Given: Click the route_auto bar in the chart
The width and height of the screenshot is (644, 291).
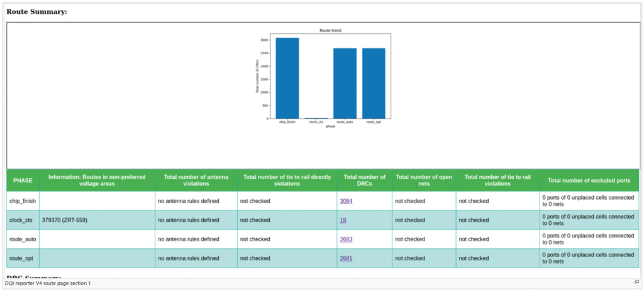Looking at the screenshot, I should 345,83.
